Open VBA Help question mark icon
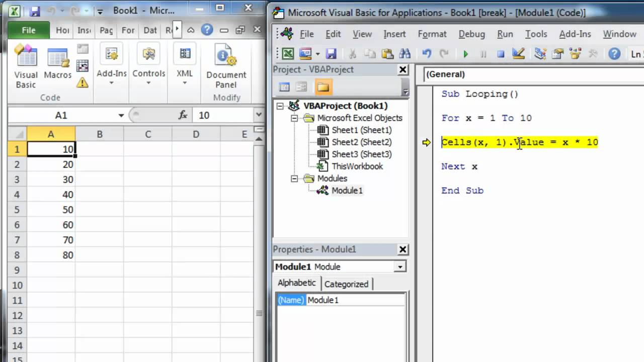This screenshot has width=644, height=362. click(614, 53)
